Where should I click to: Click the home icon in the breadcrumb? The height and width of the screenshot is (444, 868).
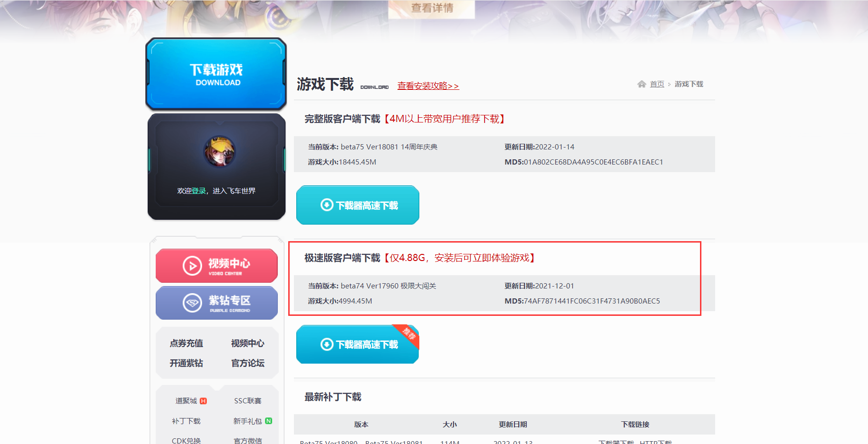(x=641, y=84)
